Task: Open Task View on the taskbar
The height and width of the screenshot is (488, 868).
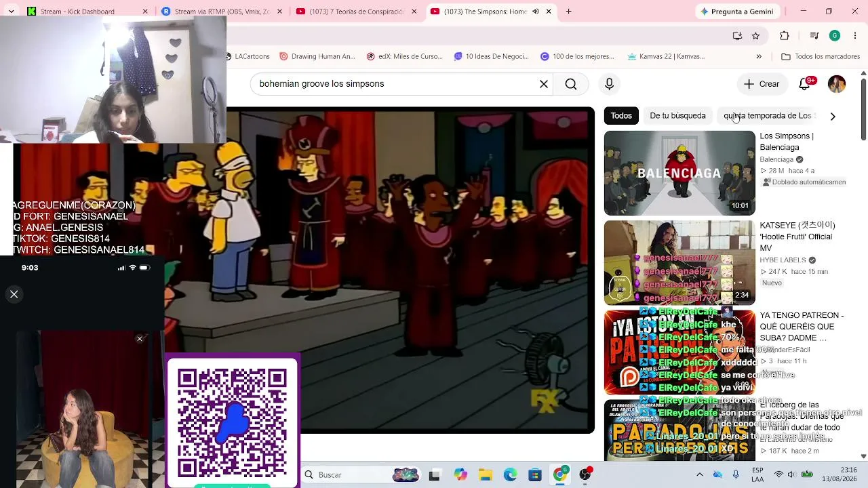Action: (x=435, y=475)
